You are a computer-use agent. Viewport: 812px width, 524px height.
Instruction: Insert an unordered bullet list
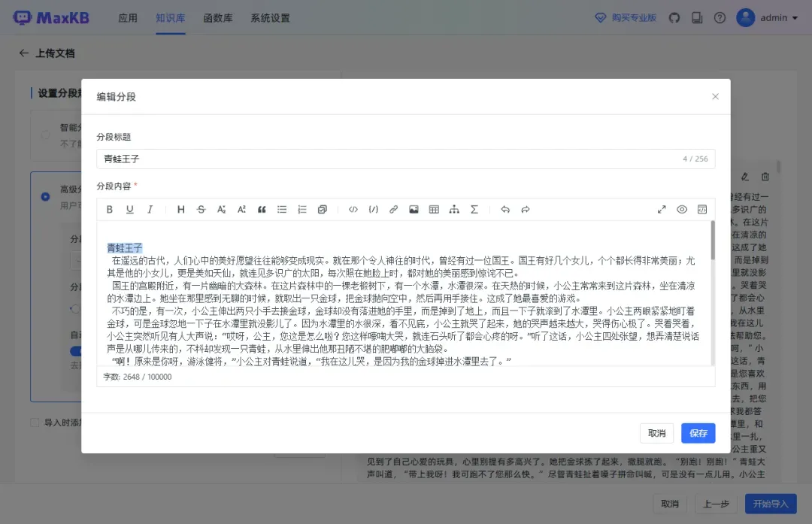click(282, 209)
